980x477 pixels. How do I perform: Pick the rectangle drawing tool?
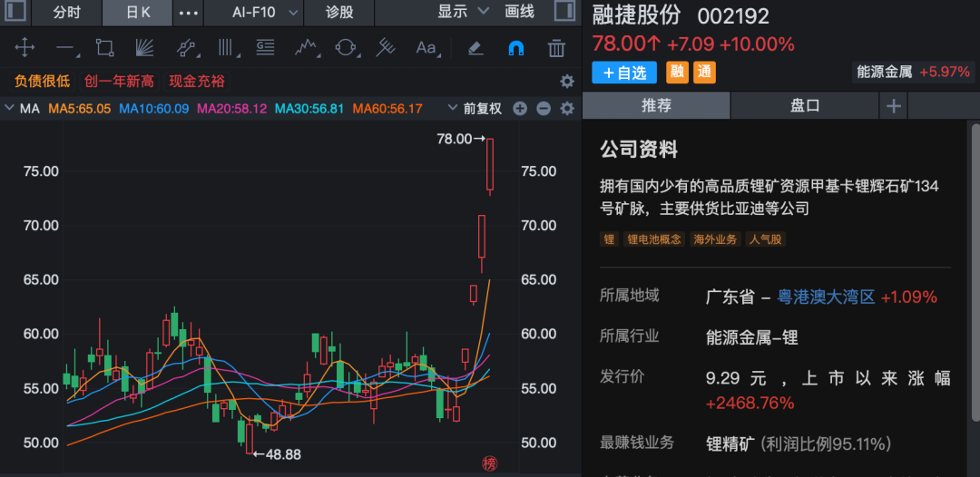[x=104, y=47]
